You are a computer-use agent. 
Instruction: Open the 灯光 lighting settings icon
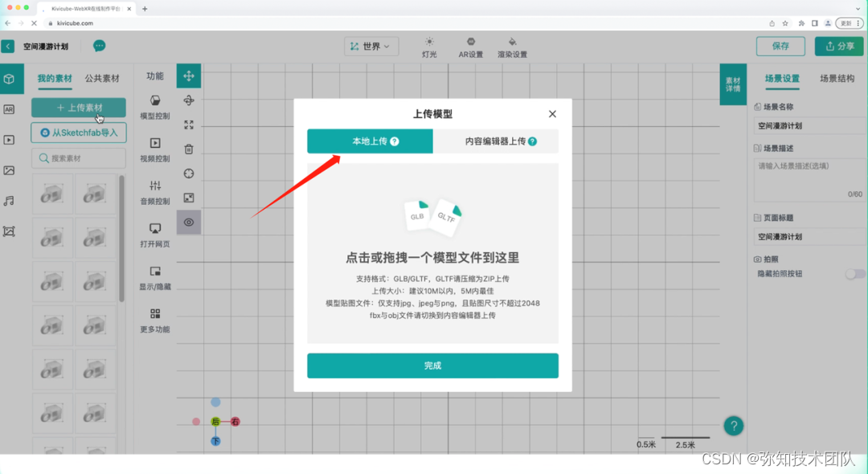pos(430,46)
